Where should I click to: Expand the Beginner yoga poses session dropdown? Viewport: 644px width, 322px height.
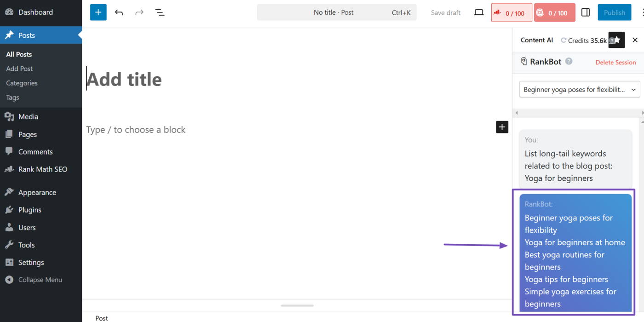click(x=580, y=89)
